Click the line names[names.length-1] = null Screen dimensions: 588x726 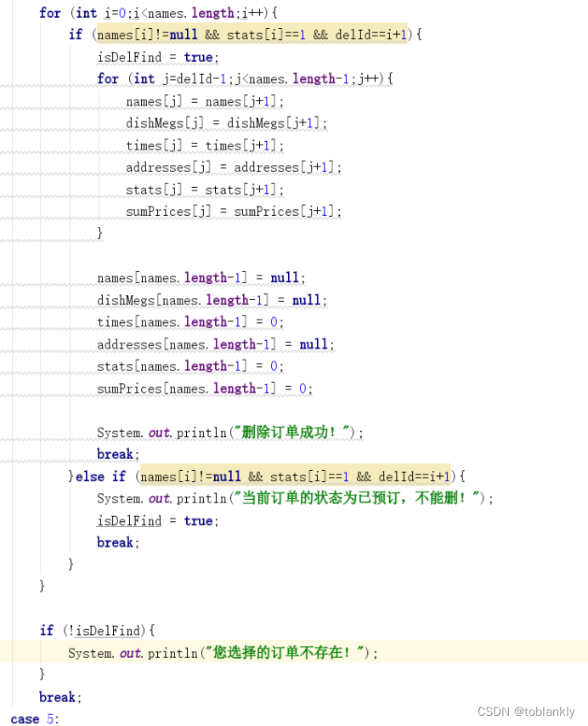tap(201, 278)
